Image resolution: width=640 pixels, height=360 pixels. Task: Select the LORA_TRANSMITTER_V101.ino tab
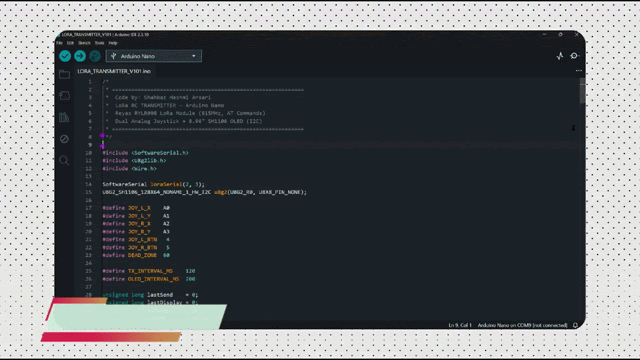pyautogui.click(x=114, y=71)
